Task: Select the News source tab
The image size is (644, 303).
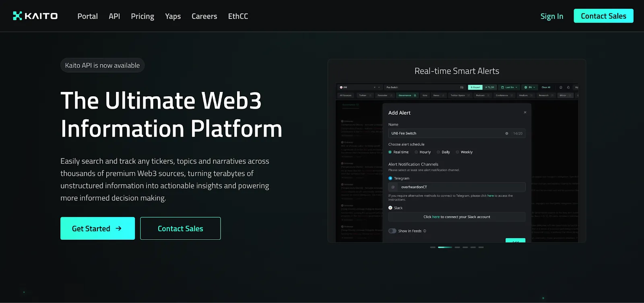Action: coord(438,95)
